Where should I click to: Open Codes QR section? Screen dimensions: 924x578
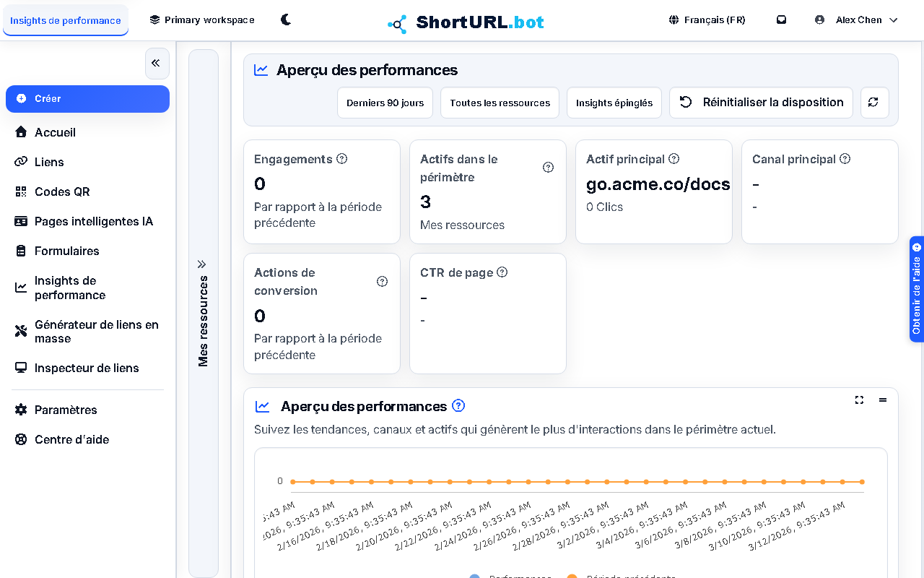click(x=87, y=191)
